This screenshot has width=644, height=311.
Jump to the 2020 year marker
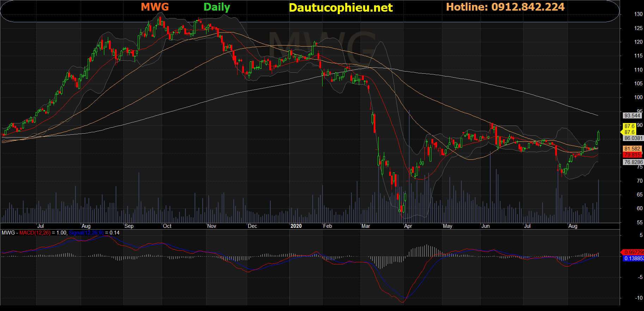click(x=296, y=226)
